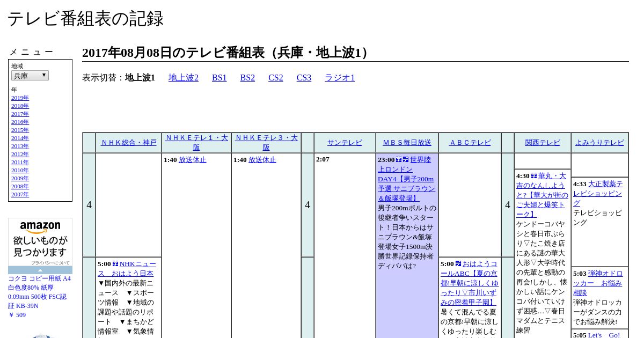
Task: Open the ＮＨＫＥテレ３・大阪 channel header
Action: (266, 143)
